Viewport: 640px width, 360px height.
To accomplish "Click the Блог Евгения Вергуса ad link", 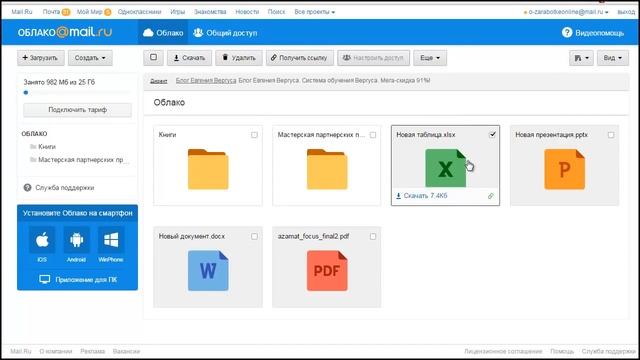I will coord(206,80).
